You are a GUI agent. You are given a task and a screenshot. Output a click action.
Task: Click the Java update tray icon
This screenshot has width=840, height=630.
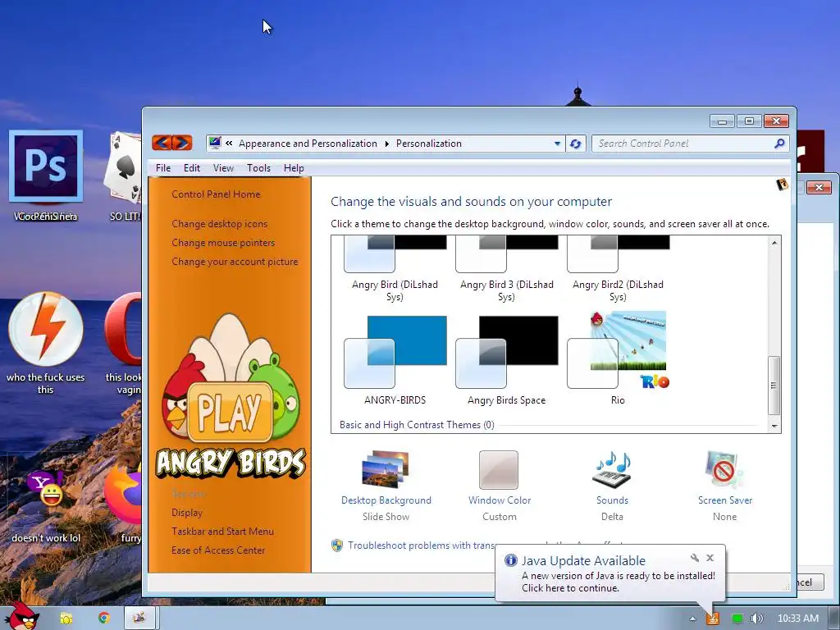point(713,619)
